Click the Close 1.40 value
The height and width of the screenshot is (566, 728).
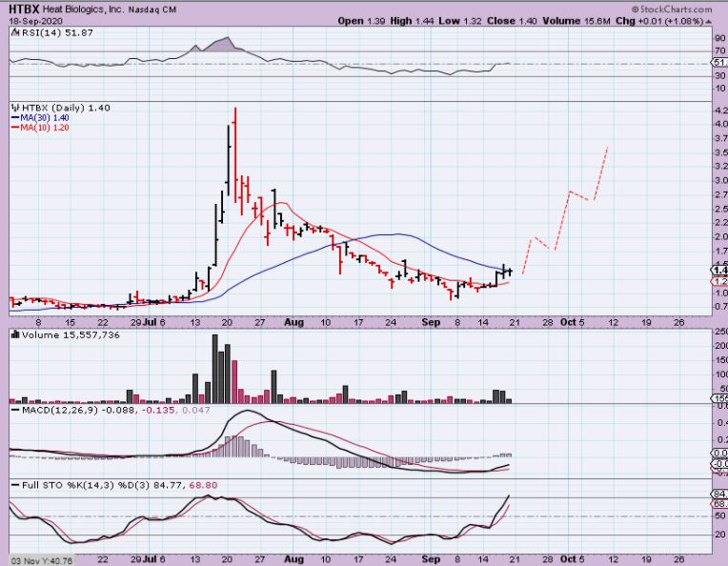coord(512,21)
